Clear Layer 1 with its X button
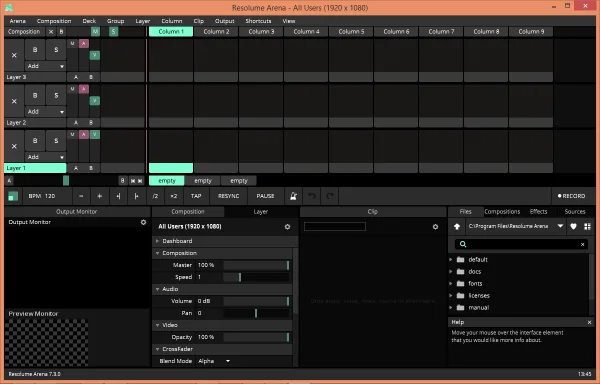 [14, 146]
